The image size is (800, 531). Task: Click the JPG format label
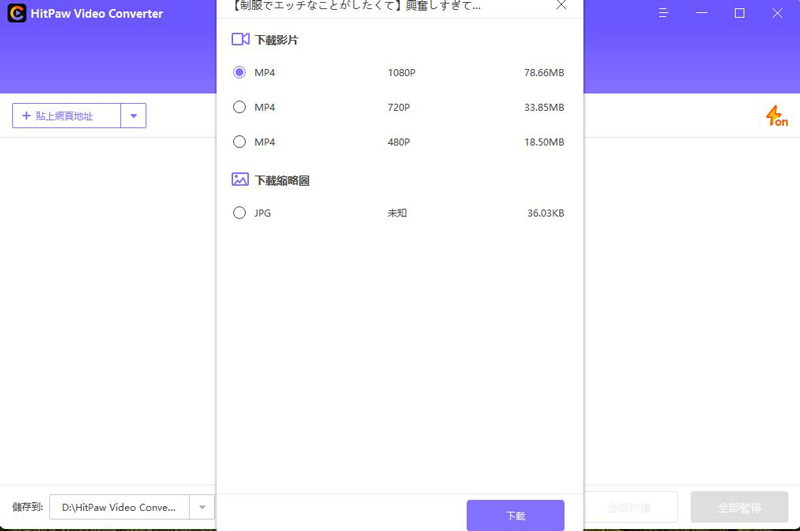pyautogui.click(x=263, y=213)
